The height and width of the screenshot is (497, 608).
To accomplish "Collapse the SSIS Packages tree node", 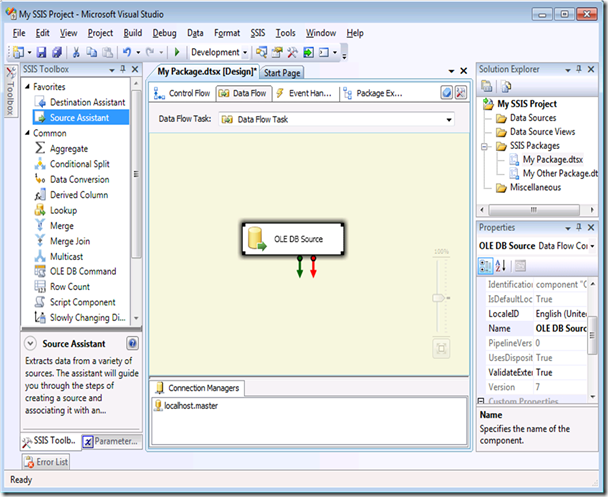I will tap(484, 147).
